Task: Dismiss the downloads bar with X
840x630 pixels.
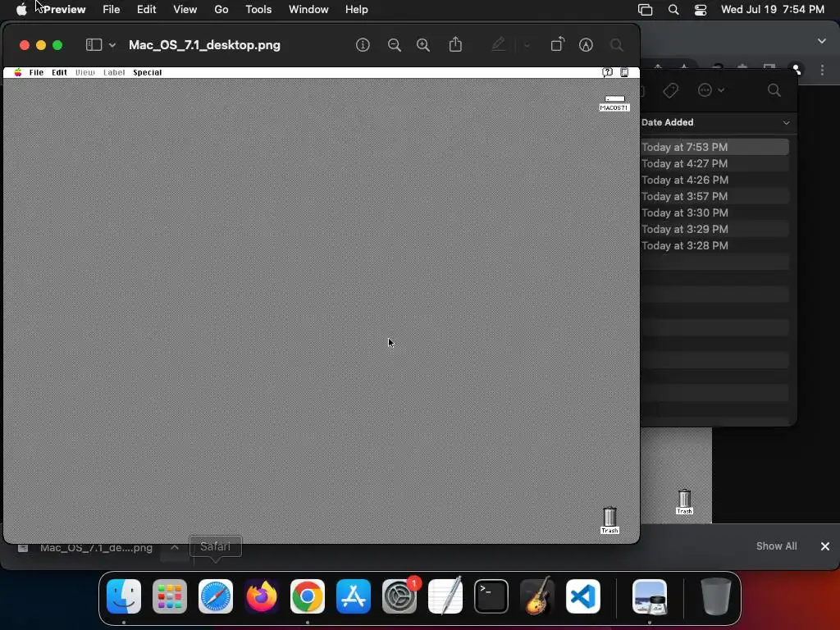Action: pos(825,546)
